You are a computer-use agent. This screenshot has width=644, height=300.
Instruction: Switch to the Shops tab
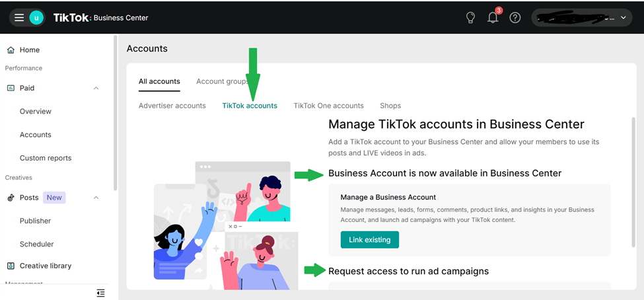390,106
